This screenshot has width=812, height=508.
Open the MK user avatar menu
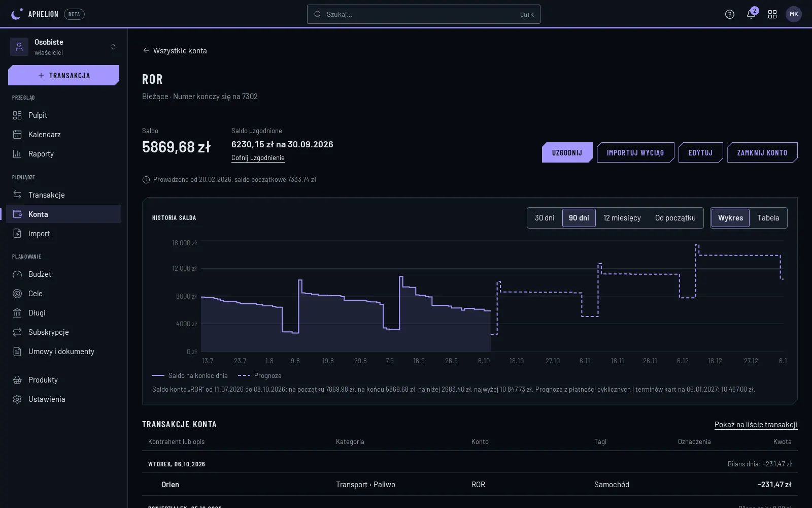[x=794, y=14]
